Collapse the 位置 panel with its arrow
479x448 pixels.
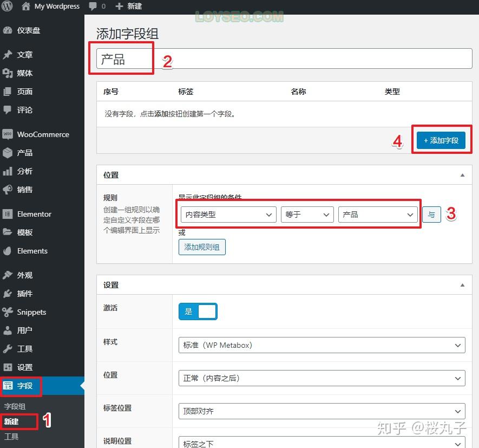(x=462, y=175)
